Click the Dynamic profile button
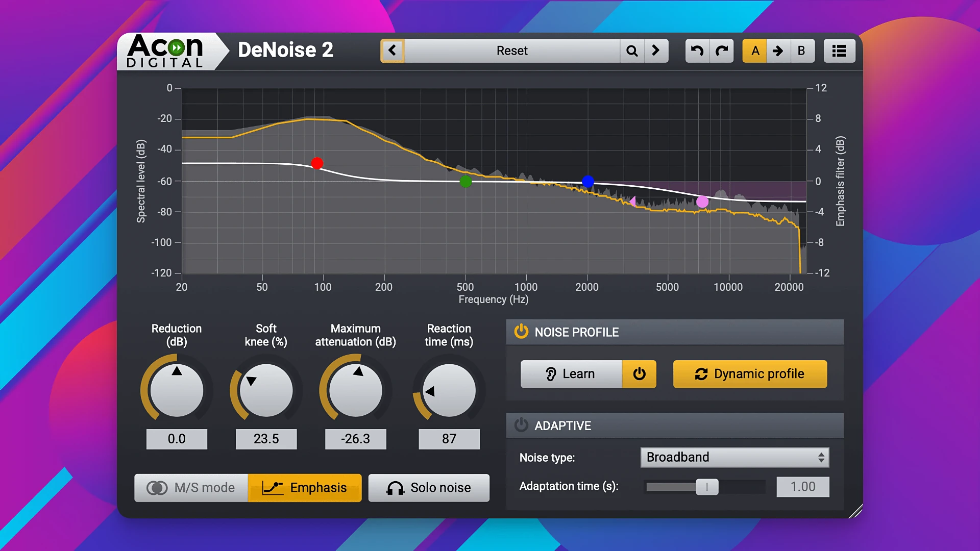This screenshot has height=551, width=980. [x=749, y=374]
